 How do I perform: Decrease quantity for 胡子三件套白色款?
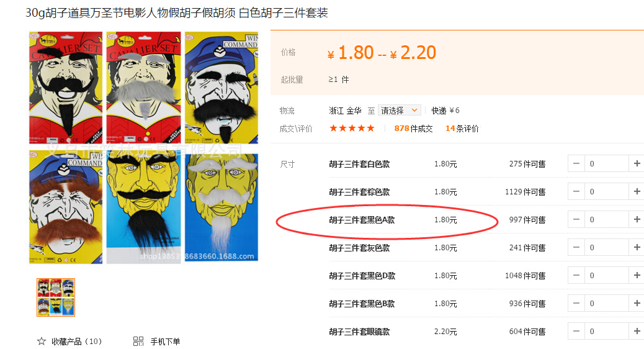(x=576, y=163)
